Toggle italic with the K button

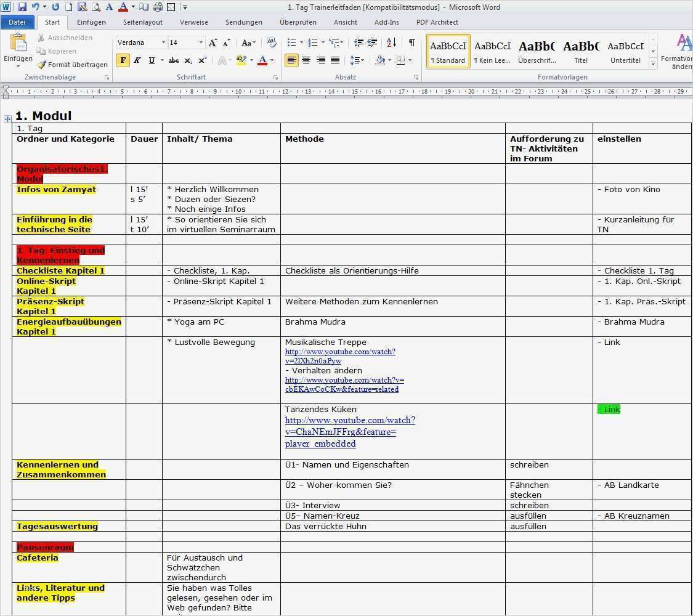point(137,60)
